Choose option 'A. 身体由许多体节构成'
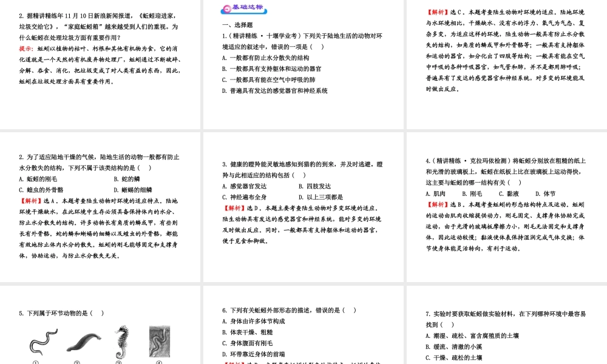607x364 pixels. pyautogui.click(x=254, y=322)
